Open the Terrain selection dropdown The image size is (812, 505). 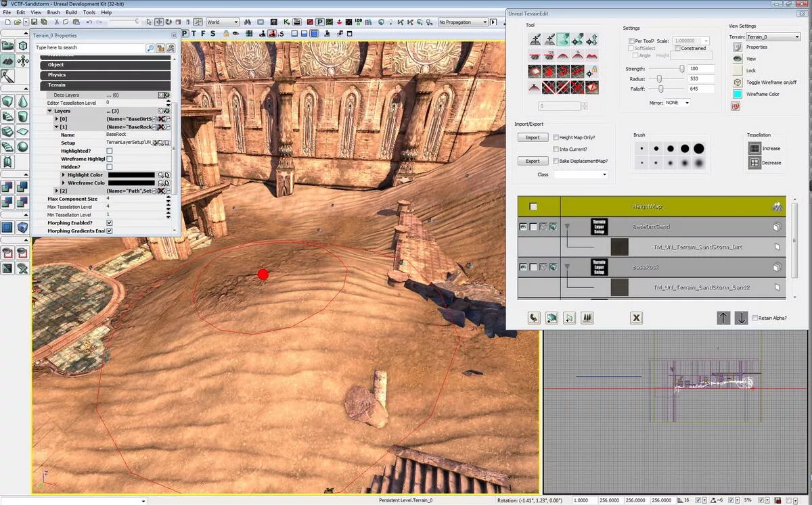tap(772, 37)
